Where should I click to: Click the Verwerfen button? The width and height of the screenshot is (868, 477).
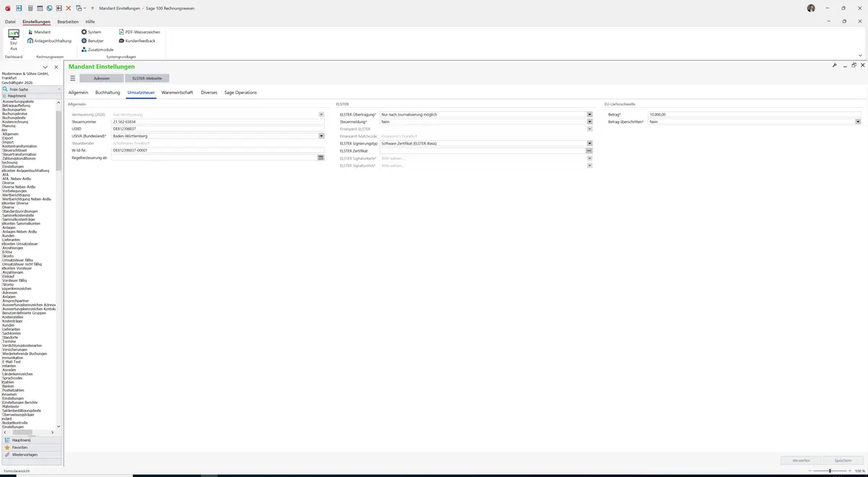pyautogui.click(x=801, y=460)
